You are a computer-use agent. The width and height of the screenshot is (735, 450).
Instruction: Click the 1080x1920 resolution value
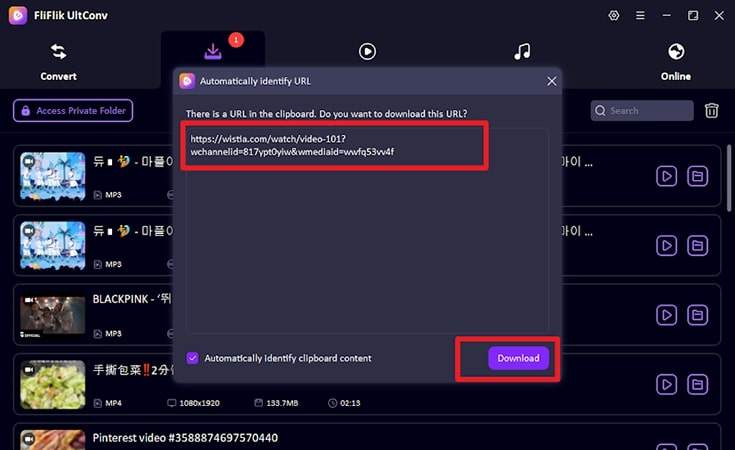tap(199, 403)
